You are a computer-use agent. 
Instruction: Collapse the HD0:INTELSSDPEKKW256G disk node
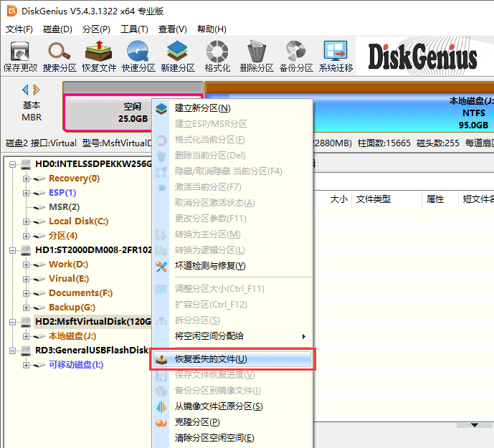click(x=12, y=164)
